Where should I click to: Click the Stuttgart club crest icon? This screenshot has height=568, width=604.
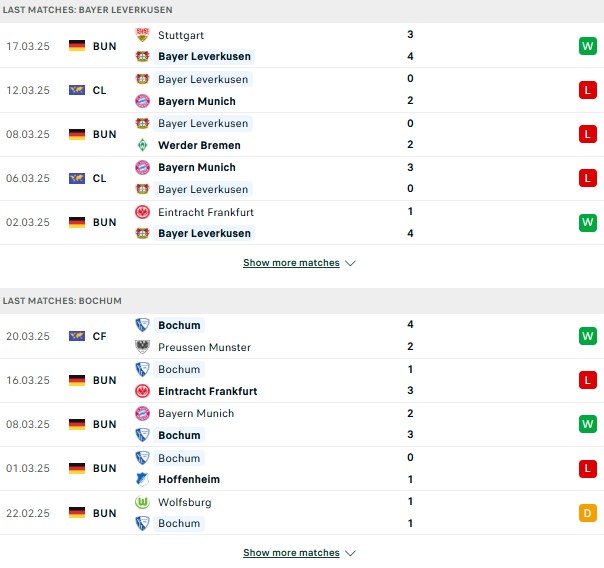click(x=142, y=35)
